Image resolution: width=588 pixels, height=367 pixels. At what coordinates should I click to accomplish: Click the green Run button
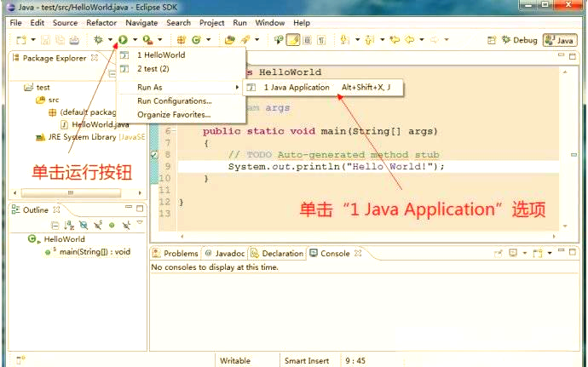coord(123,39)
